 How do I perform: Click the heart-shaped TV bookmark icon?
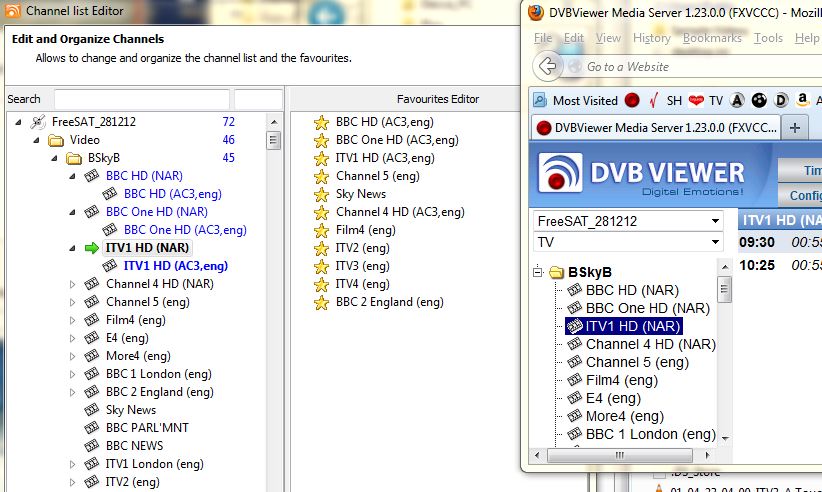(696, 100)
